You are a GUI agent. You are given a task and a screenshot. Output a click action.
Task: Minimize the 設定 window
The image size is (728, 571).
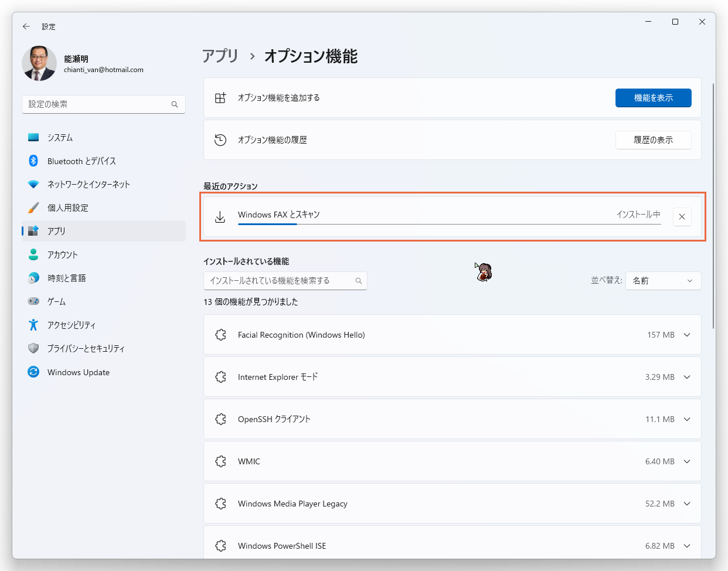click(x=648, y=22)
